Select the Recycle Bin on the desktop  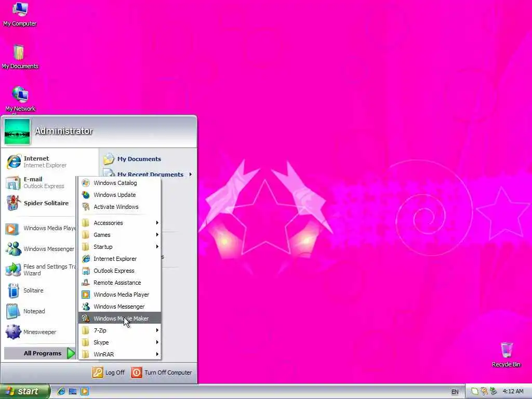point(506,354)
